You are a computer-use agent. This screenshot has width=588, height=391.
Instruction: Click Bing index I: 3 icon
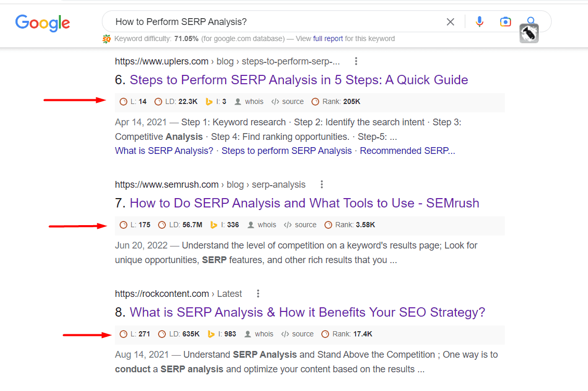point(209,101)
